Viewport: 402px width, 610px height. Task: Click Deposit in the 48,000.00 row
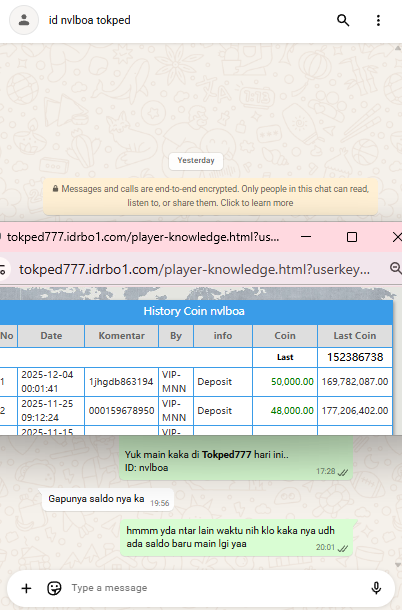(214, 410)
